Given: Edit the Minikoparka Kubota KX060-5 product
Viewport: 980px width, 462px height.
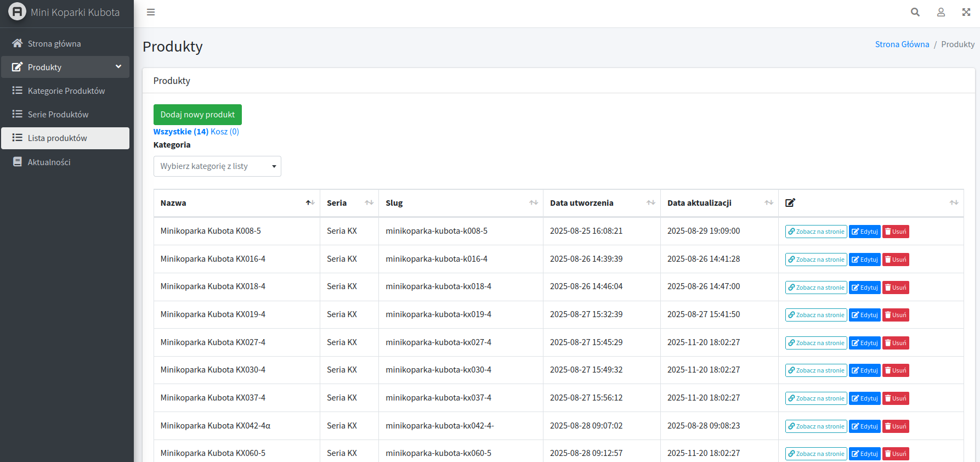Looking at the screenshot, I should pyautogui.click(x=865, y=454).
